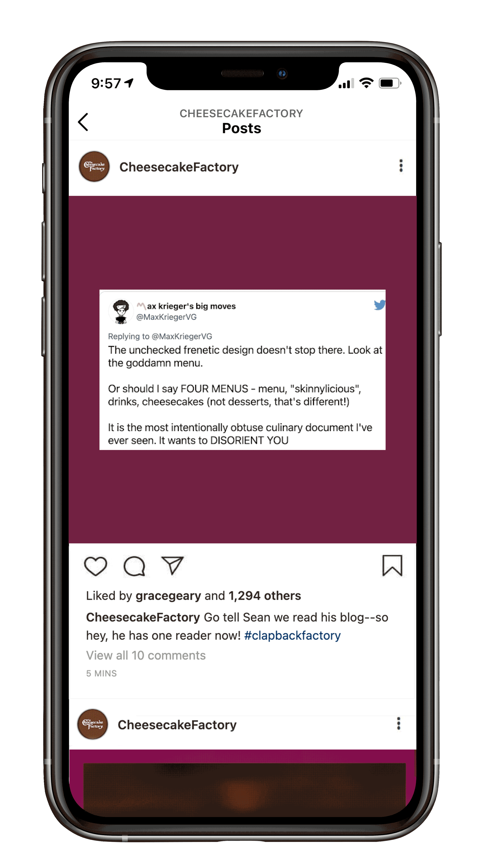
Task: Save the post with the bookmark icon
Action: click(x=392, y=565)
